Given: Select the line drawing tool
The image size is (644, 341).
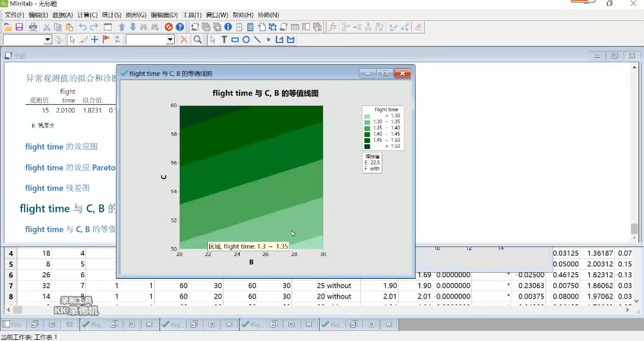Looking at the screenshot, I should (257, 39).
